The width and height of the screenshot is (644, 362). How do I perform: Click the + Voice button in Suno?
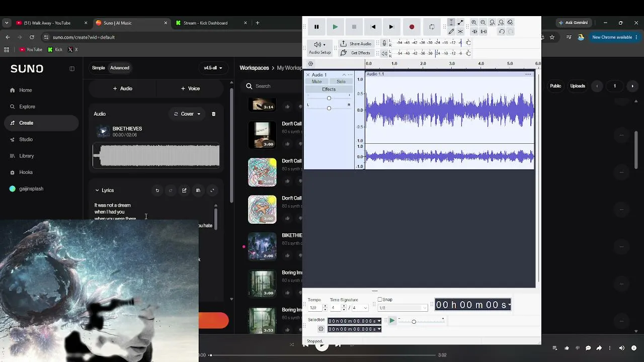(x=191, y=88)
